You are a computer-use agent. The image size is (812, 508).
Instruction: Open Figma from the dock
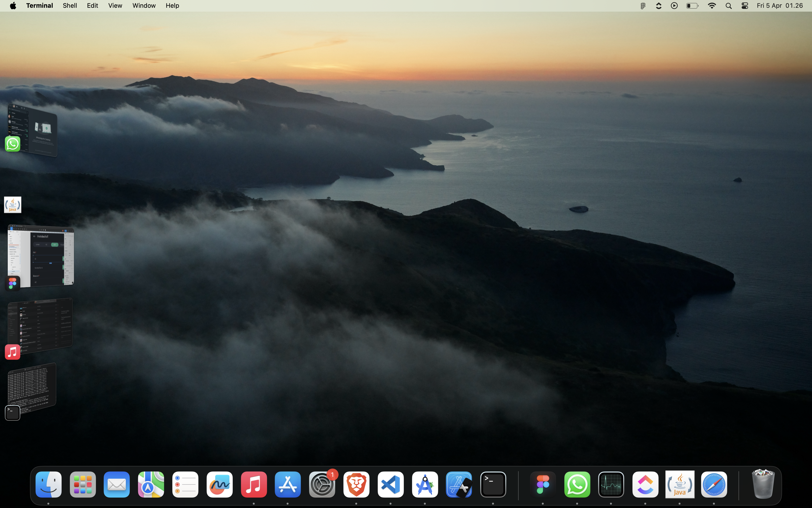click(x=543, y=485)
